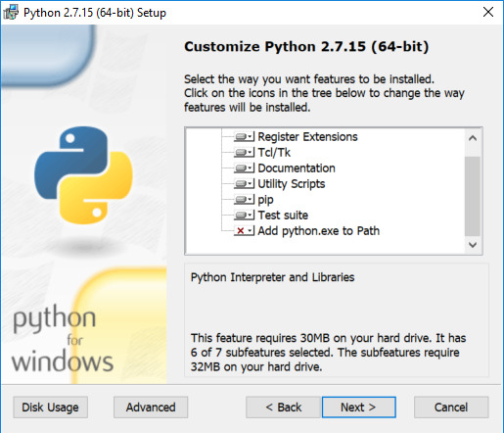Close the setup window
The height and width of the screenshot is (433, 504).
pos(488,12)
